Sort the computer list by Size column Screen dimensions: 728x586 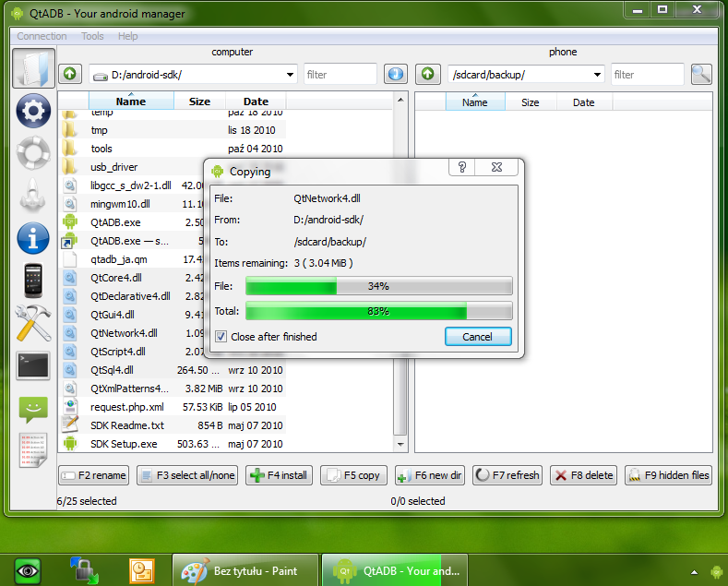(199, 101)
